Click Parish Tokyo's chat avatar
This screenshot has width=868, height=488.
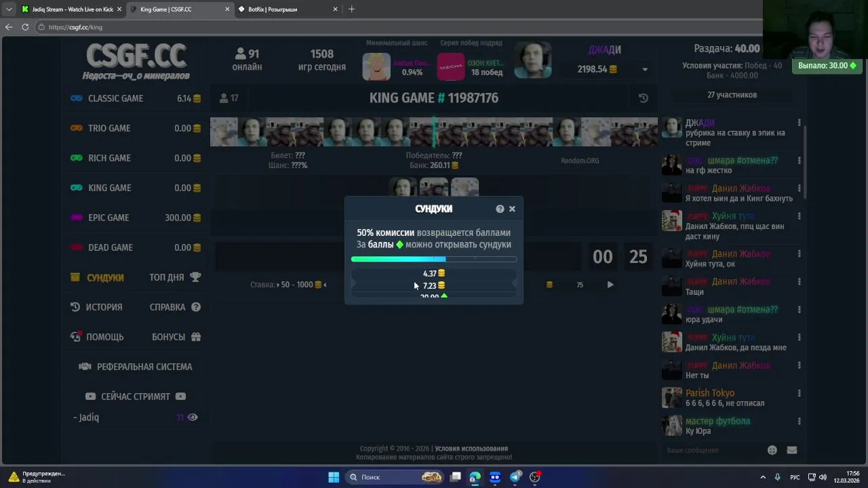[x=672, y=397]
